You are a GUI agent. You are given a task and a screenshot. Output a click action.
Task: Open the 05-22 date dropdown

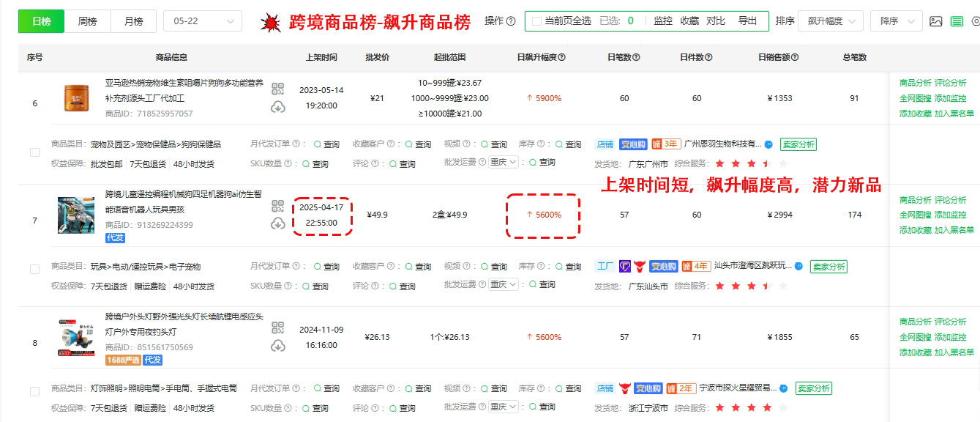(x=203, y=21)
